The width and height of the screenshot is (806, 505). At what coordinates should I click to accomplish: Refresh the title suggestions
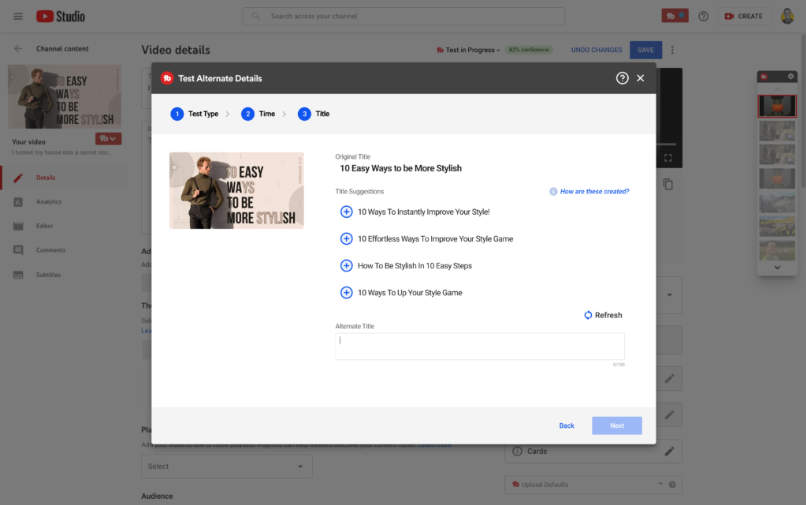coord(603,315)
